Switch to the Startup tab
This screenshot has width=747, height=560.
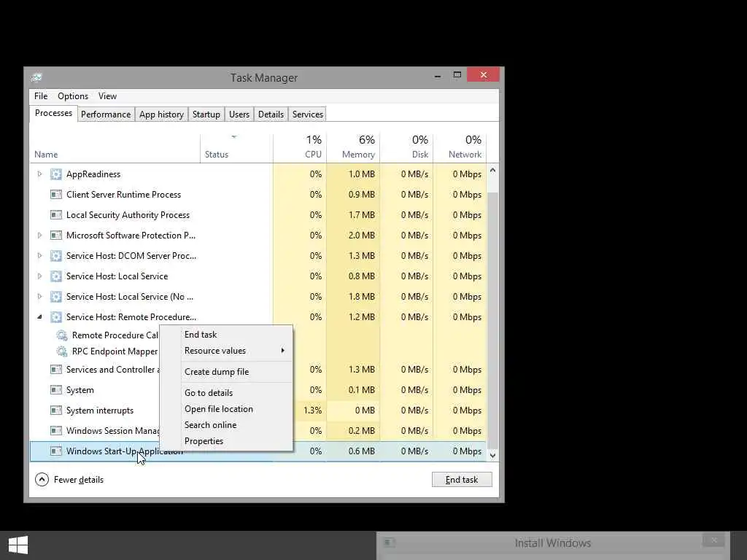(x=206, y=114)
